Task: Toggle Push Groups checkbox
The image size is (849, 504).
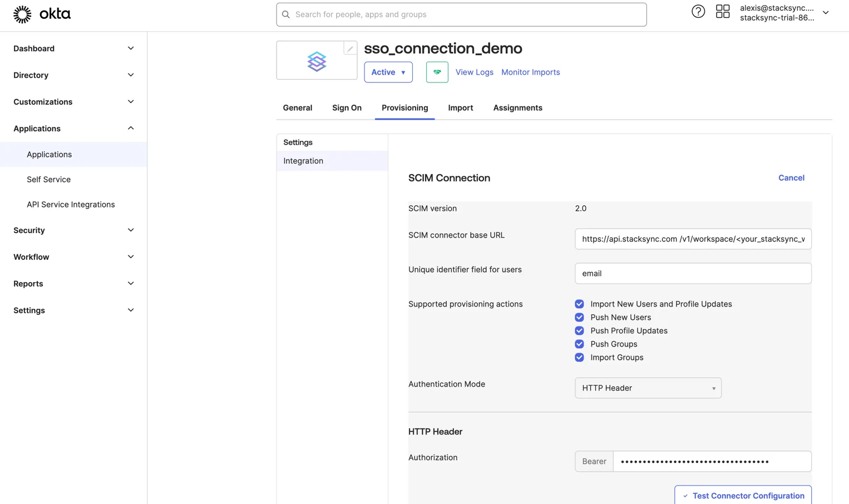Action: [579, 344]
